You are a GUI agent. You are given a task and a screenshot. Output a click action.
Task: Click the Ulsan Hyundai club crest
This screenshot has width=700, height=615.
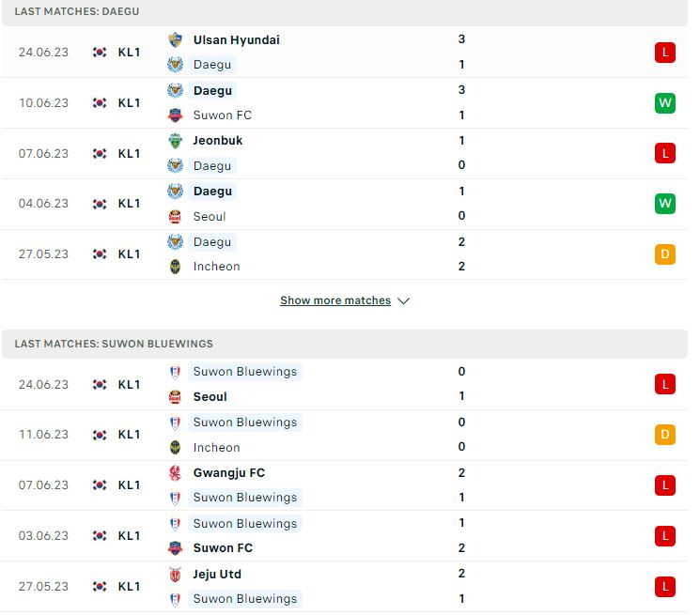[175, 40]
